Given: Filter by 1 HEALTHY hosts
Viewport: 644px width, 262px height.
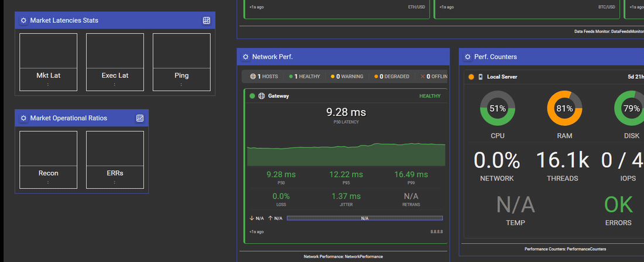Looking at the screenshot, I should pyautogui.click(x=304, y=76).
